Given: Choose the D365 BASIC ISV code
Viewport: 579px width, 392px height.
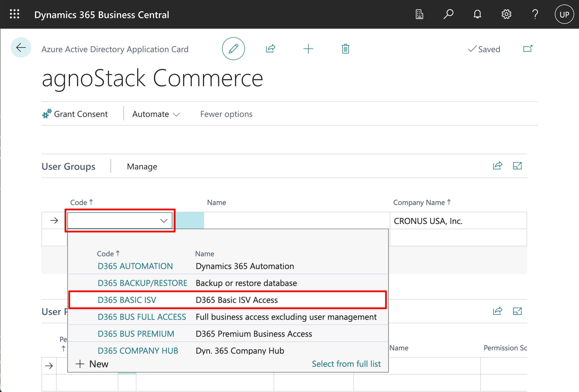Looking at the screenshot, I should [x=127, y=300].
